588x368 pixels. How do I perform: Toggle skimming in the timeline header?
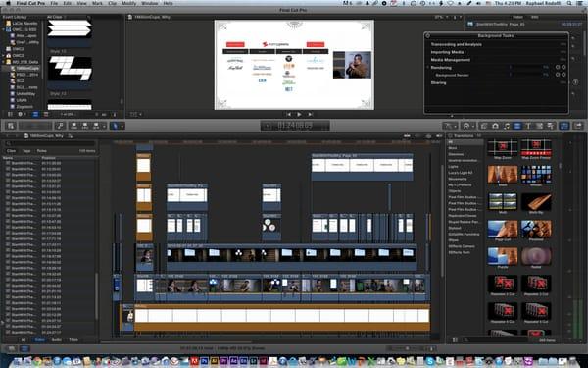[407, 136]
